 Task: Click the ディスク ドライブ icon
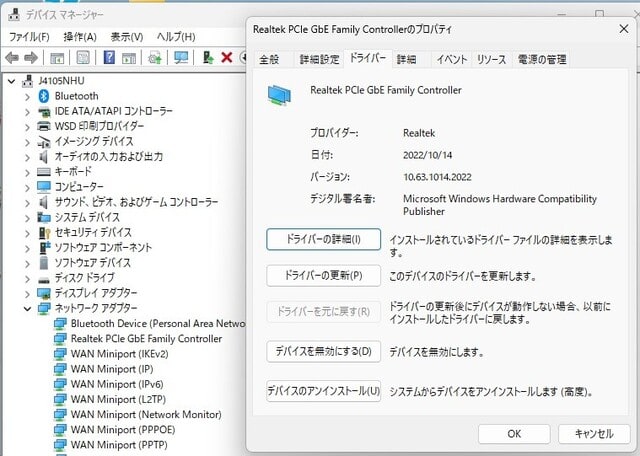click(x=44, y=278)
